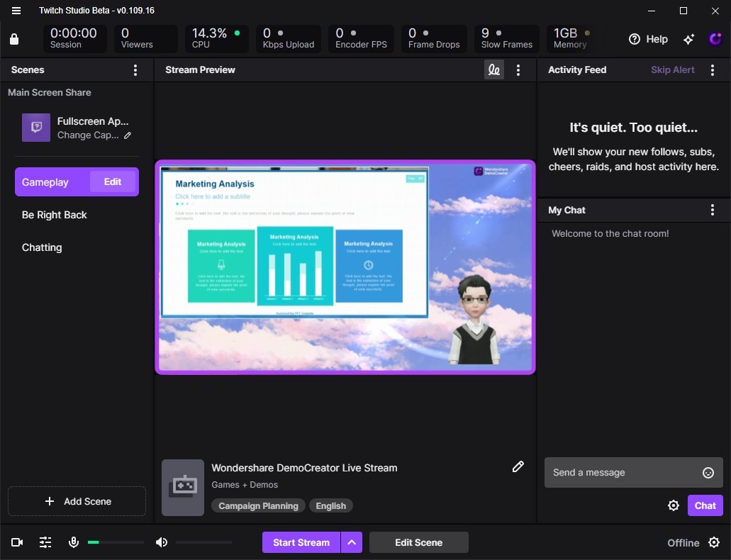Open the Scenes panel options menu
731x560 pixels.
coord(135,70)
